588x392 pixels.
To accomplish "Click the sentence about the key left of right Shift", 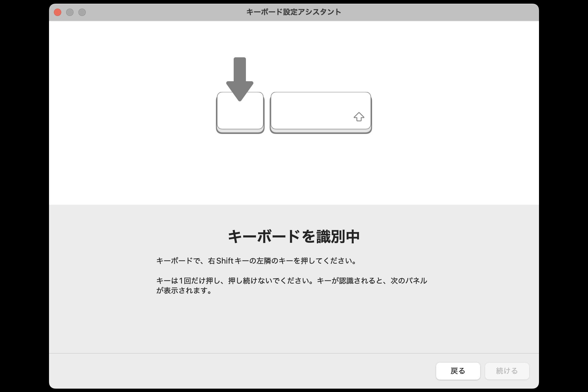I will [257, 261].
